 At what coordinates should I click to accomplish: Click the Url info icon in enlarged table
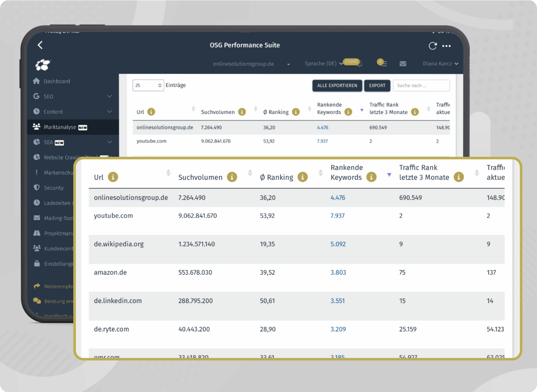click(x=113, y=177)
